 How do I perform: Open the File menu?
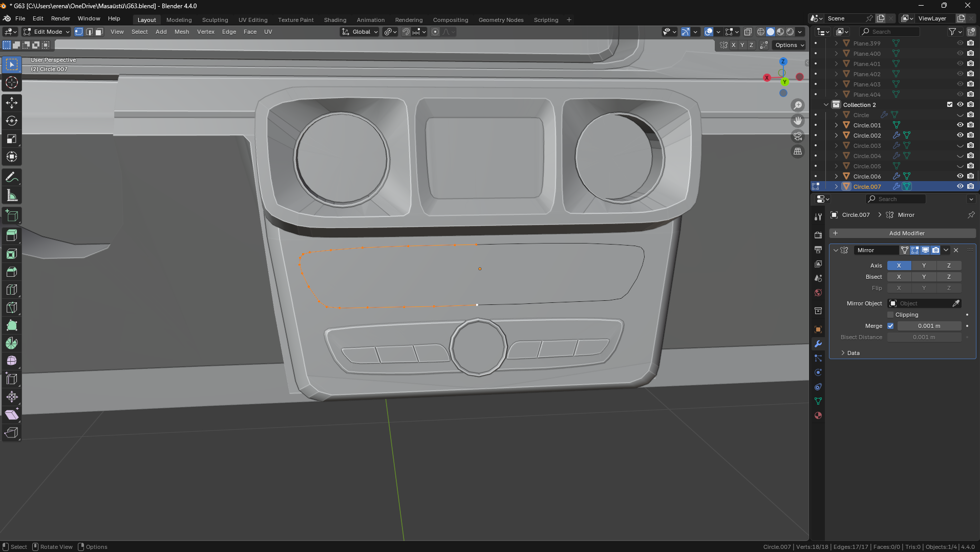(20, 18)
